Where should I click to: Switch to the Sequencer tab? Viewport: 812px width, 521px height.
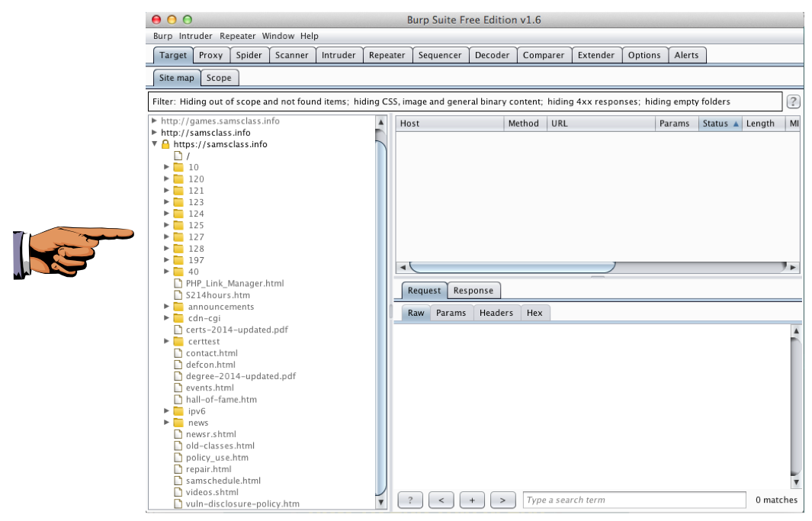point(440,55)
